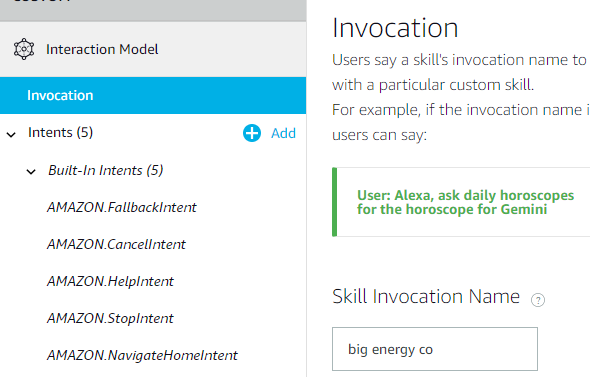Collapse the Intents (5) chevron
Viewport: 590px width, 377px height.
click(11, 134)
